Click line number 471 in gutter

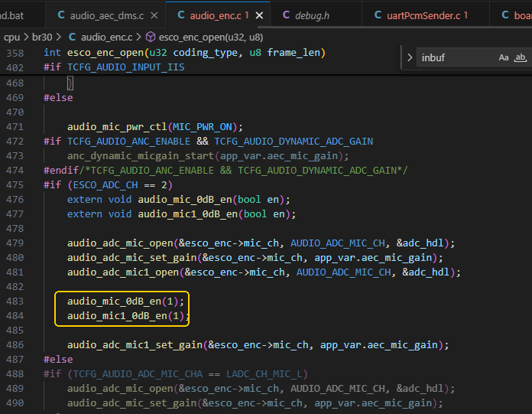click(x=15, y=127)
